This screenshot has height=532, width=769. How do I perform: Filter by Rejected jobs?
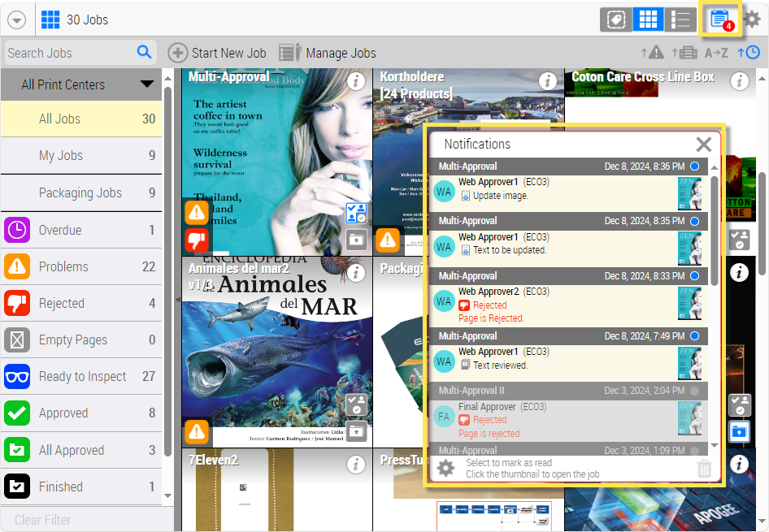81,303
